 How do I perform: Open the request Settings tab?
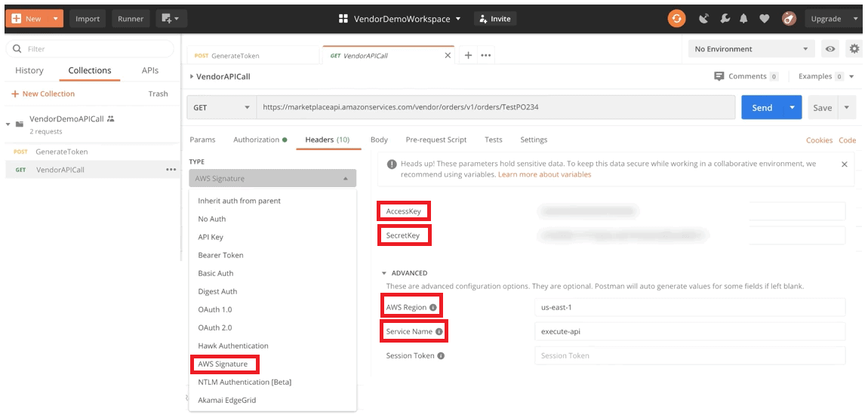534,140
